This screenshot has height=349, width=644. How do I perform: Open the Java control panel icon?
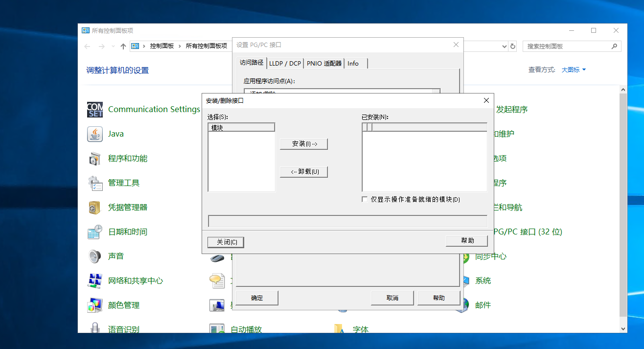(95, 134)
